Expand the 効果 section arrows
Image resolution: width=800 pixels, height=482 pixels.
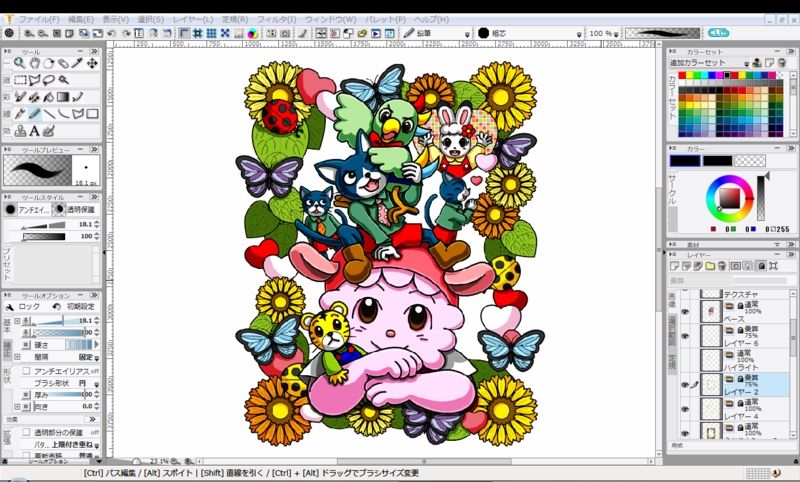93,419
